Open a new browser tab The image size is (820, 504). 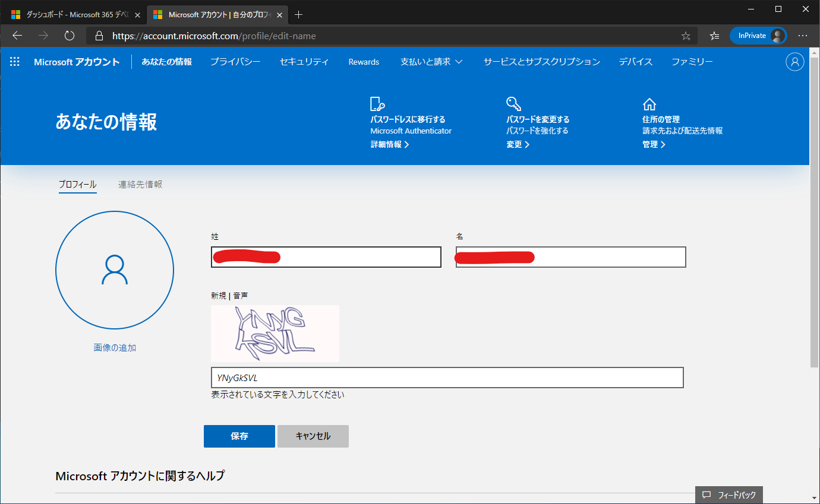(x=299, y=14)
